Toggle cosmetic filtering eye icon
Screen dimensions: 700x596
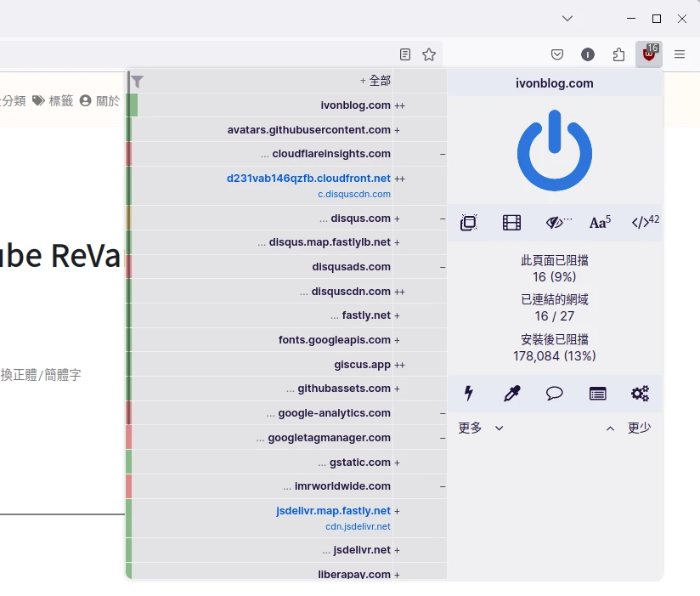coord(556,223)
